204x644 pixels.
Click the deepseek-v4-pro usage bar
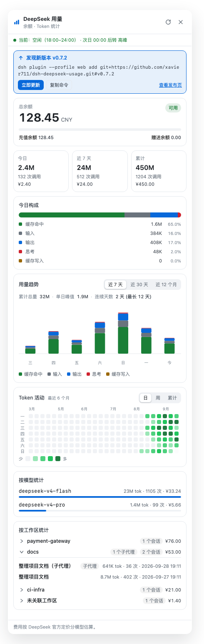100,511
